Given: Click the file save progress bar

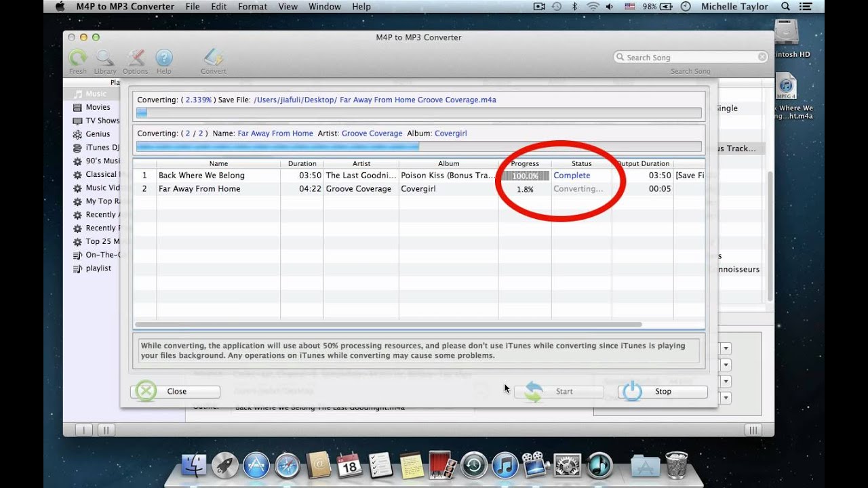Looking at the screenshot, I should 418,113.
